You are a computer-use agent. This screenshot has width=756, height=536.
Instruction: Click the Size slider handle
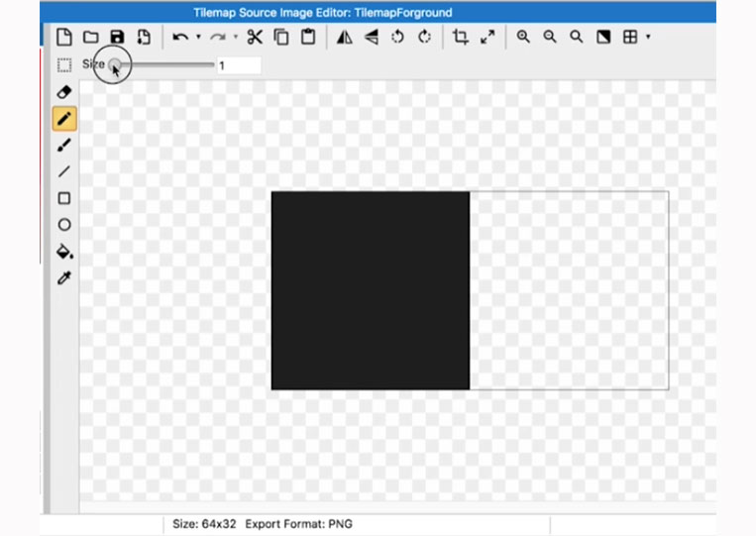point(114,64)
